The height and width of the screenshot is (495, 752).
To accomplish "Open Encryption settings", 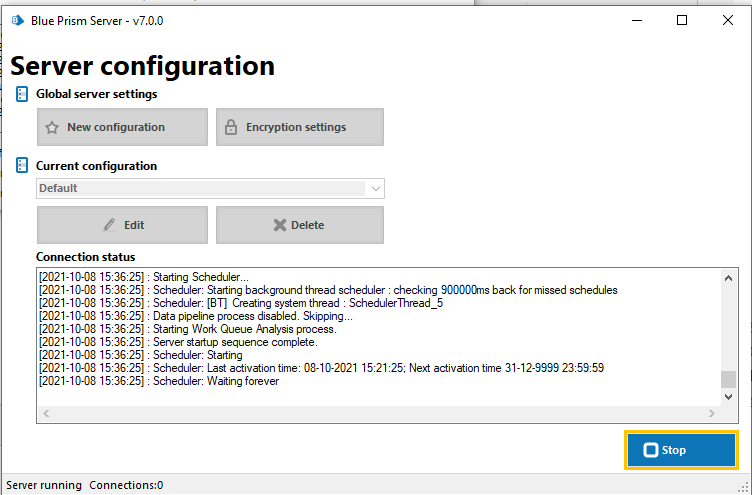I will 299,127.
